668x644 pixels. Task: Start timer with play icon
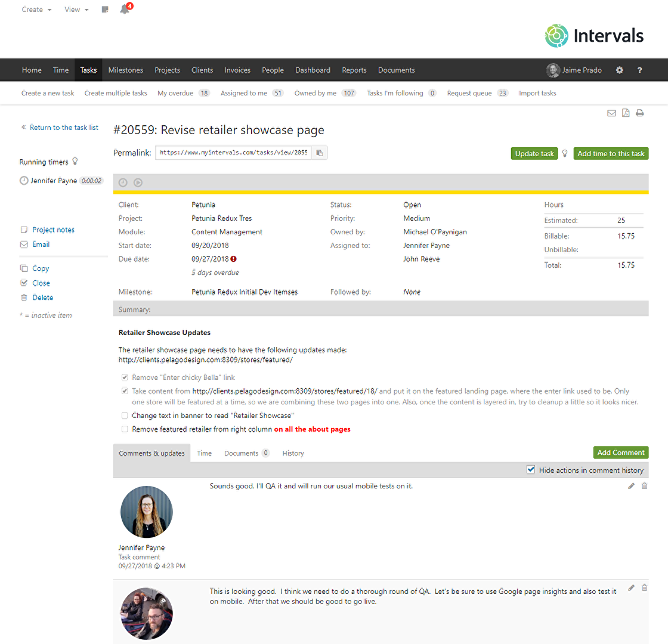pos(138,182)
